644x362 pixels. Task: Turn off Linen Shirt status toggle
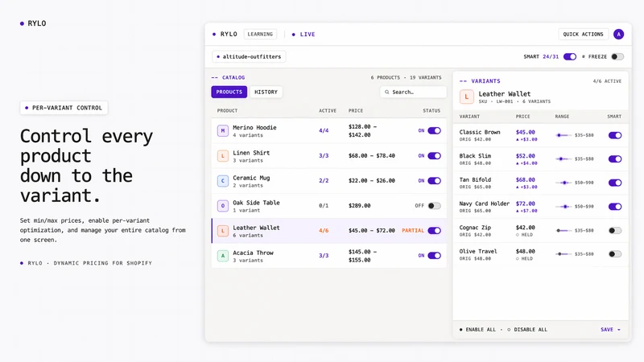point(434,155)
